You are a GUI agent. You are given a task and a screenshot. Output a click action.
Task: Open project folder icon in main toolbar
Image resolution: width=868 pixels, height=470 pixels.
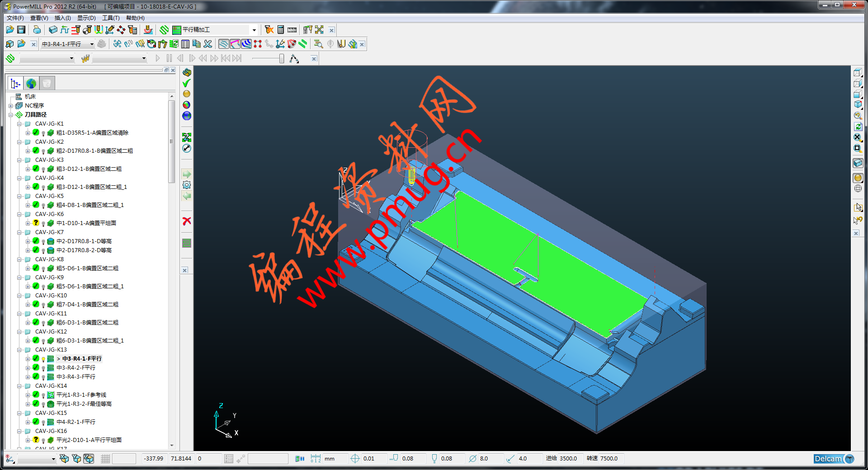tap(9, 30)
